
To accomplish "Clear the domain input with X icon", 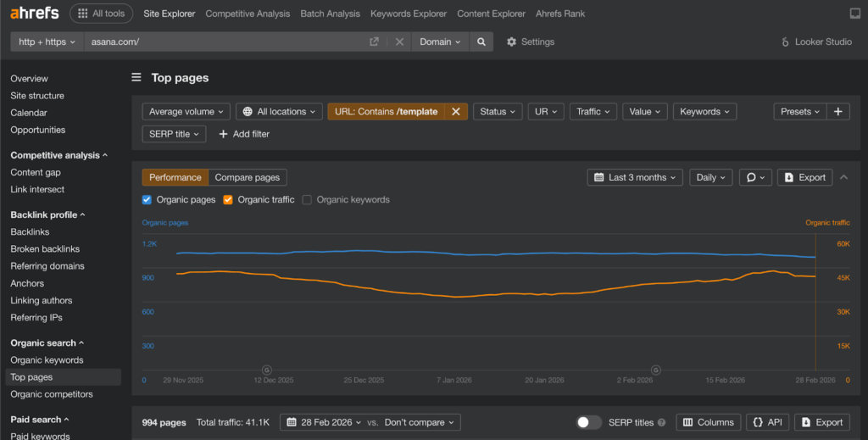I will (x=399, y=42).
